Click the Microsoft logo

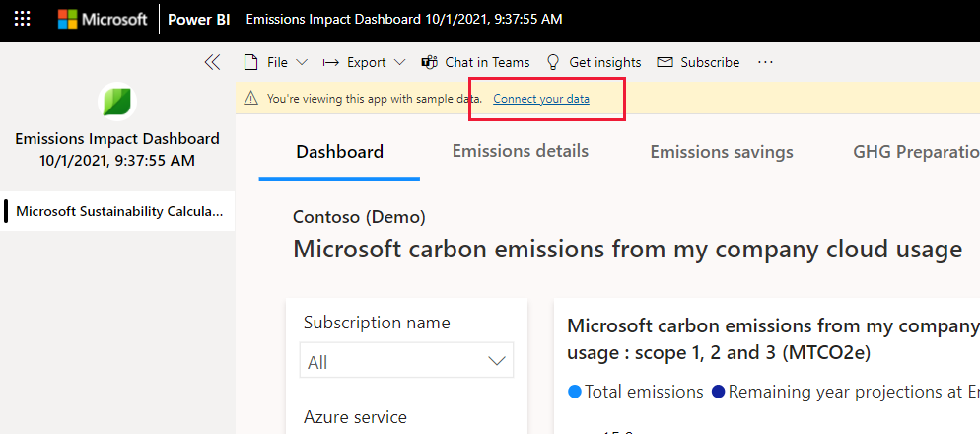103,20
